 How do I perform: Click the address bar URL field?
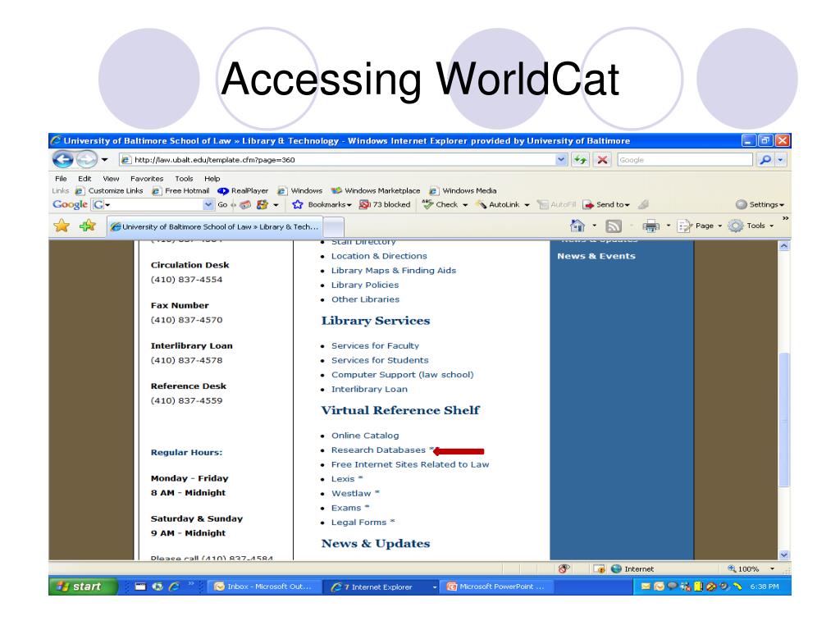(x=337, y=160)
